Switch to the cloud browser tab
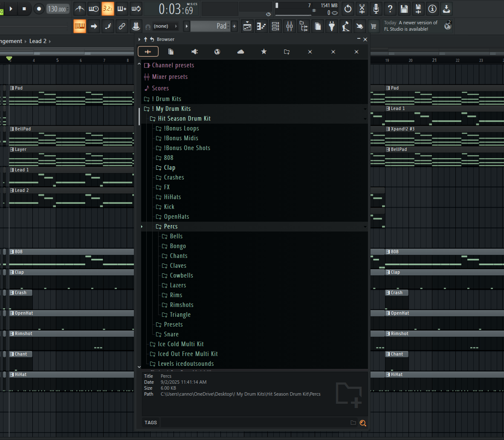This screenshot has width=504, height=440. (240, 52)
